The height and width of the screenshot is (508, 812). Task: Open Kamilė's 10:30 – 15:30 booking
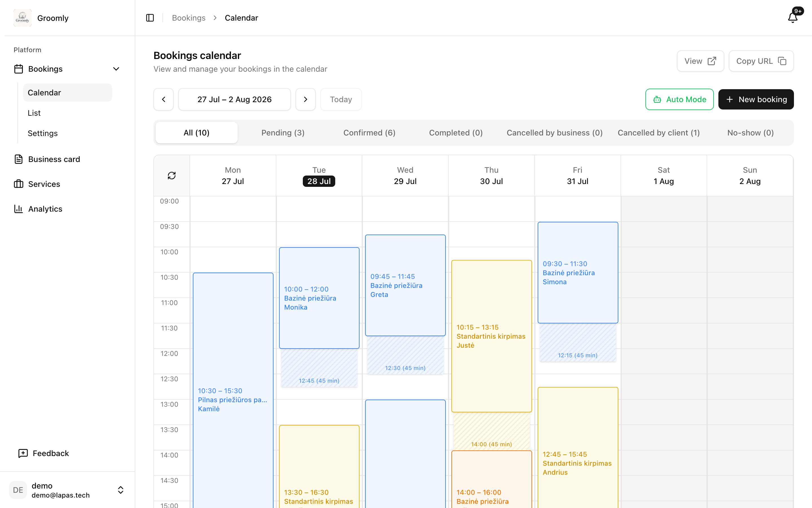[233, 390]
